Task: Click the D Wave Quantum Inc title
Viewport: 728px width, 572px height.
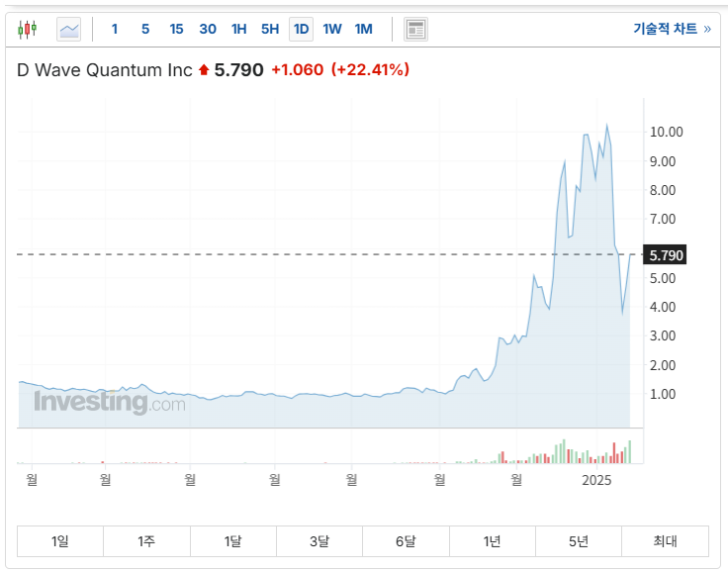Action: [x=105, y=70]
